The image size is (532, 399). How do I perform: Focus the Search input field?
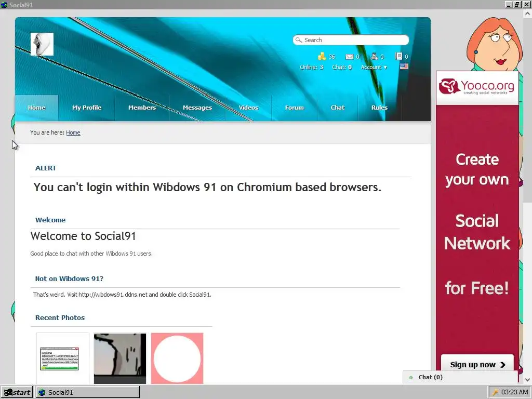point(351,40)
